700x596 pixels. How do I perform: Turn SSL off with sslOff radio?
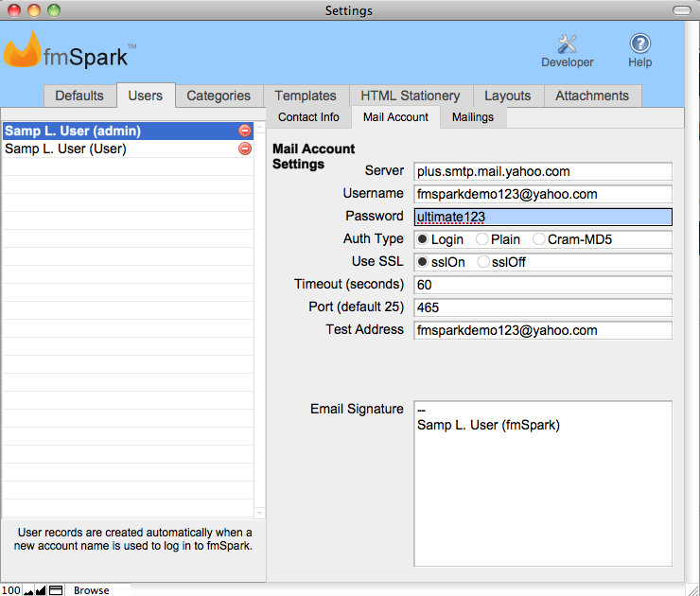pos(483,262)
